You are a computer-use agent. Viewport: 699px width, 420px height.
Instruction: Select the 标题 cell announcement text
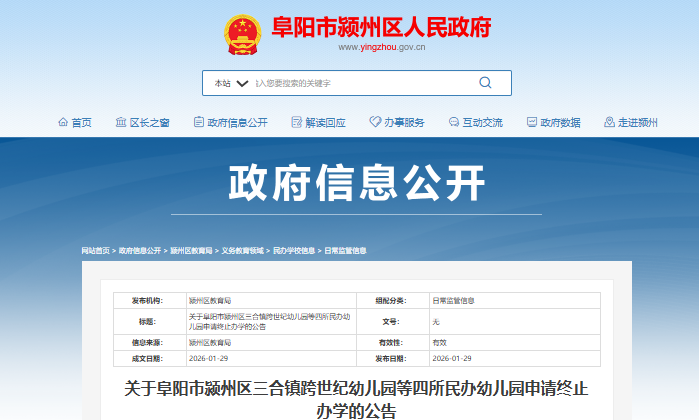pyautogui.click(x=269, y=321)
